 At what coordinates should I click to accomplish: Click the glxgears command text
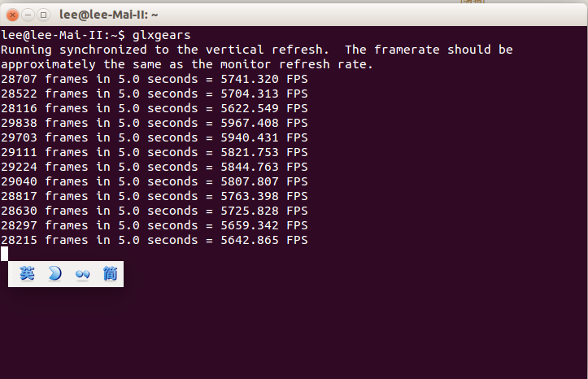click(x=161, y=35)
